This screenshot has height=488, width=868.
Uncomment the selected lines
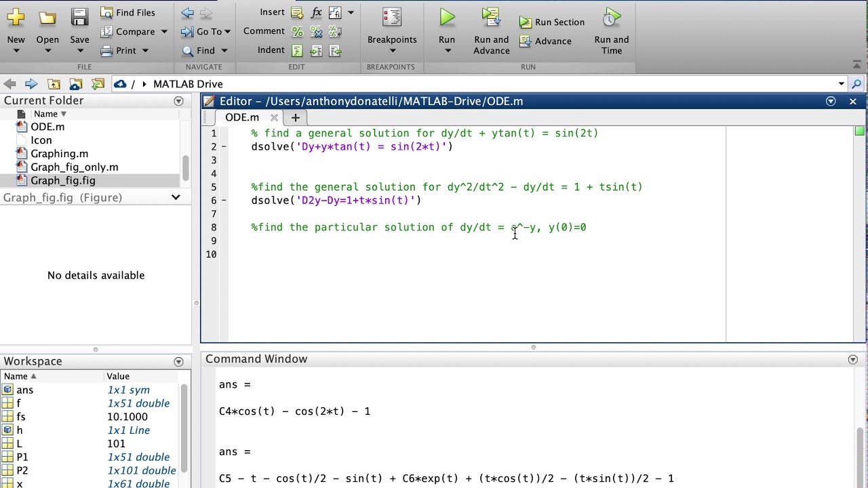[x=316, y=31]
